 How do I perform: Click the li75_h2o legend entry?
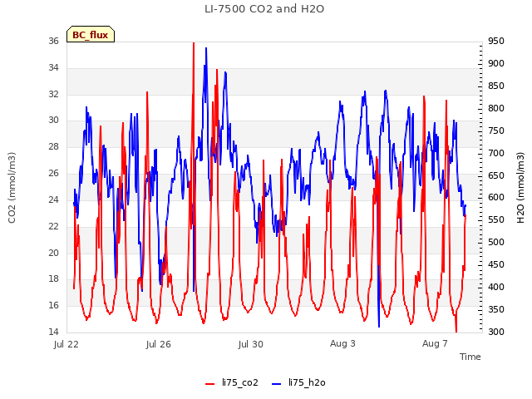click(x=298, y=382)
